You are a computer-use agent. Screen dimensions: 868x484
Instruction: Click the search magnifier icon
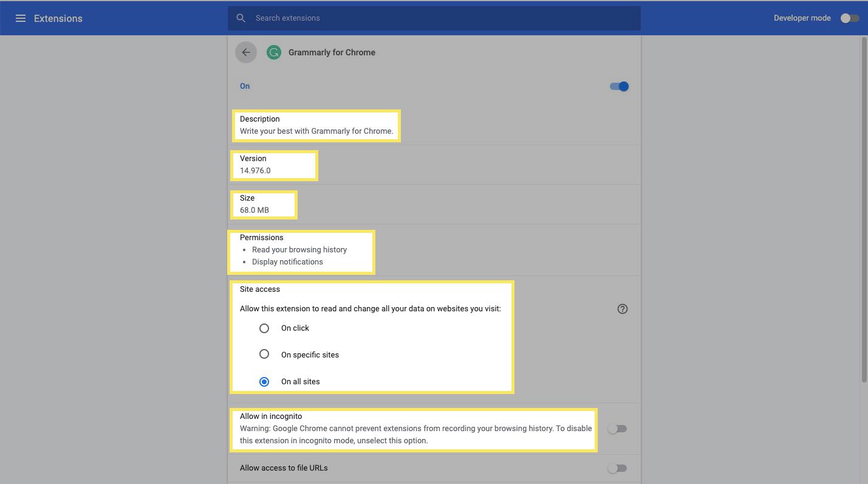[241, 18]
